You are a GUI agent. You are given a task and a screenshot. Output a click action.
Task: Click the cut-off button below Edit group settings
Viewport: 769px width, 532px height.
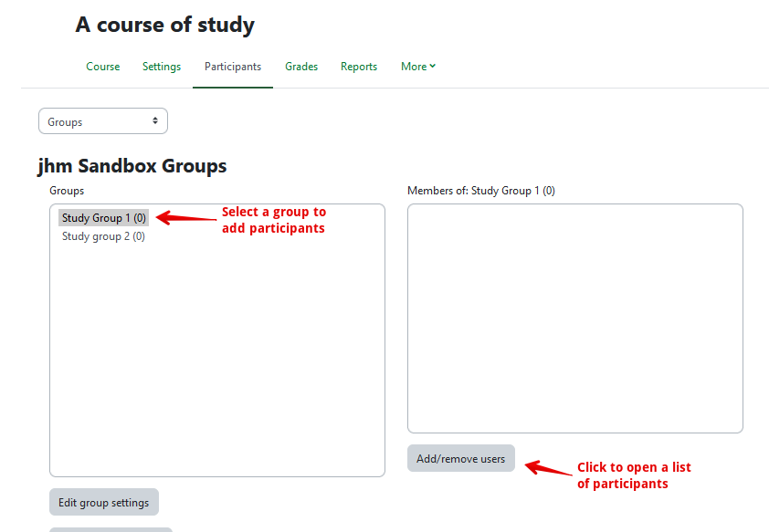click(x=111, y=529)
